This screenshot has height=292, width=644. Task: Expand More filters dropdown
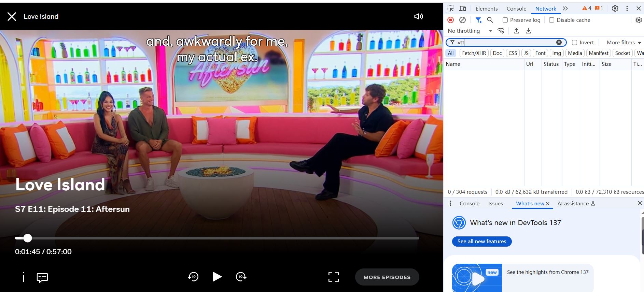click(624, 43)
